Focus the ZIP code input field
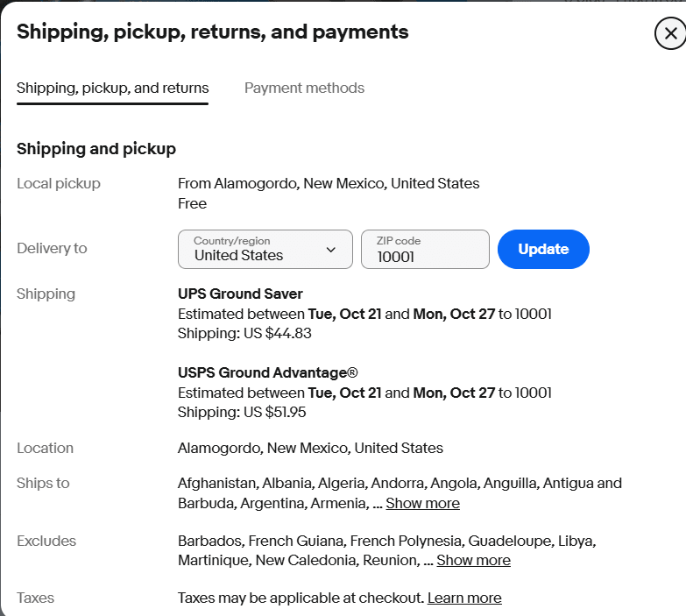This screenshot has height=616, width=686. click(x=425, y=249)
